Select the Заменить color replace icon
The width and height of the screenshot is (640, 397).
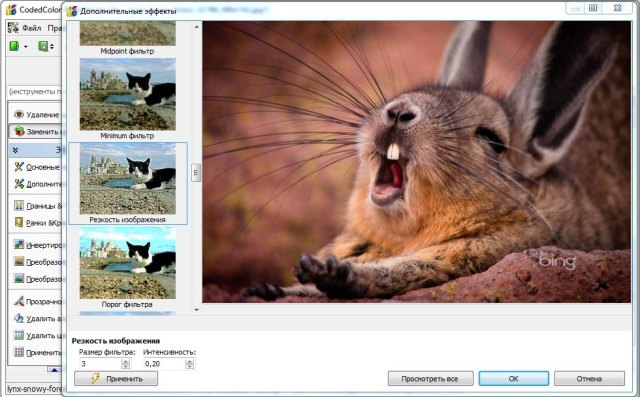pos(19,131)
